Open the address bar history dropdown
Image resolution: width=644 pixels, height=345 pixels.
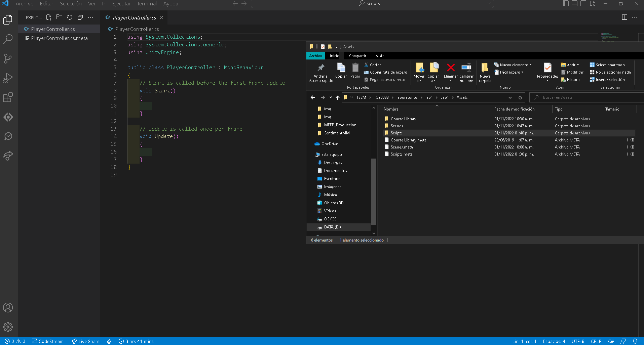tap(510, 97)
